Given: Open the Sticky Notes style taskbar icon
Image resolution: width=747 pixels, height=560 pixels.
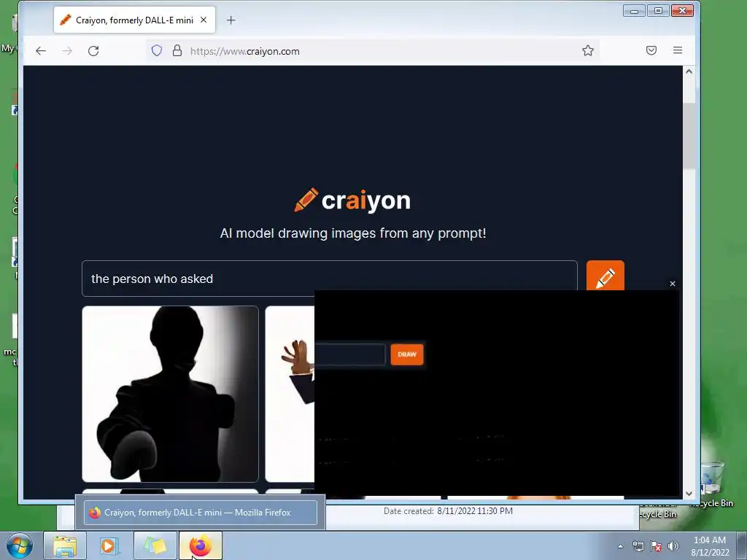Looking at the screenshot, I should pos(155,545).
